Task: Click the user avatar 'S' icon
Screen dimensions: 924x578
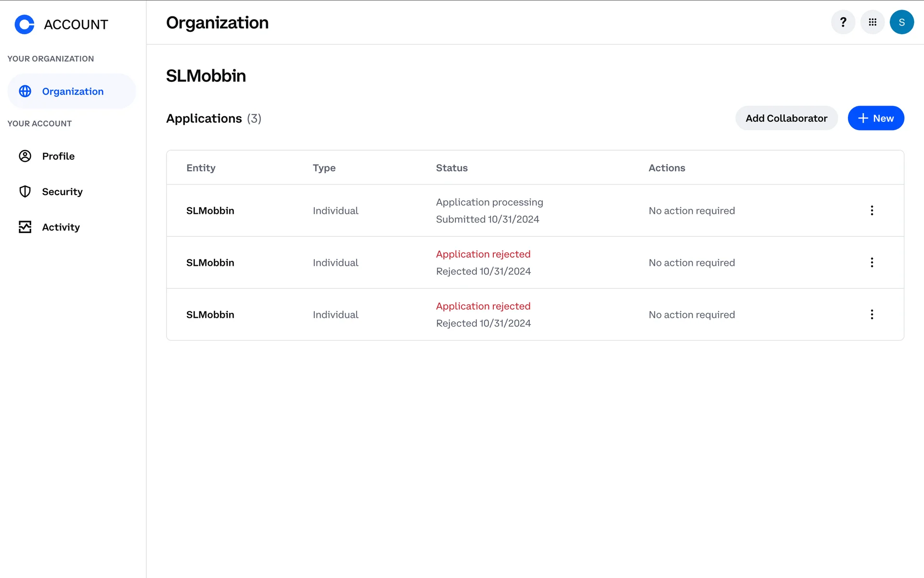Action: click(901, 22)
